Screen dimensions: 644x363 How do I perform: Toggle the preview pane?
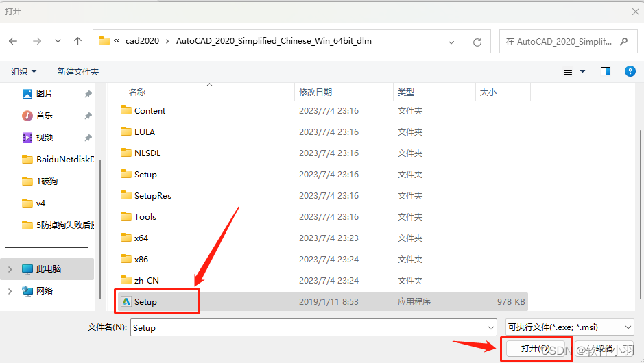606,71
